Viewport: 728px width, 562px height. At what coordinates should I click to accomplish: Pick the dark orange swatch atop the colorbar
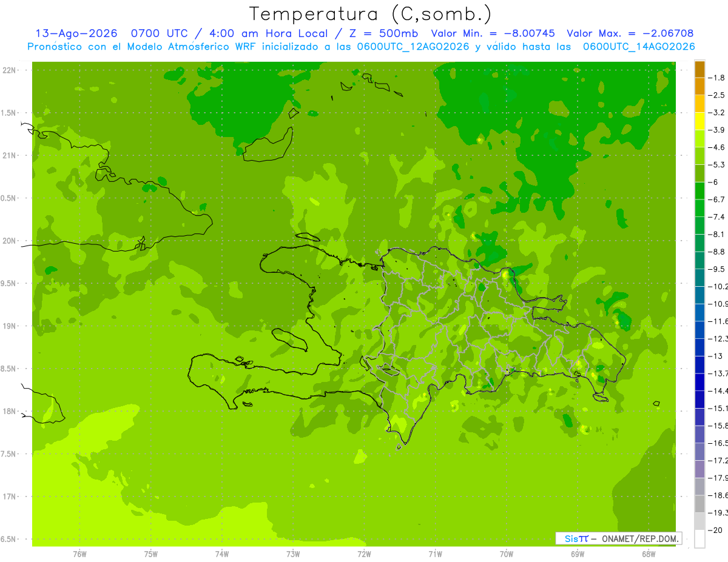coord(699,69)
